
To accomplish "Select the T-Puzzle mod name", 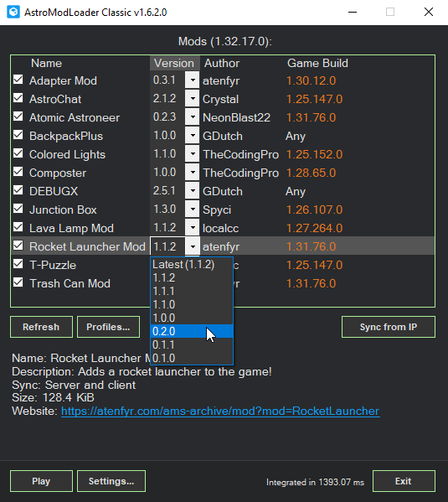I will pyautogui.click(x=53, y=265).
